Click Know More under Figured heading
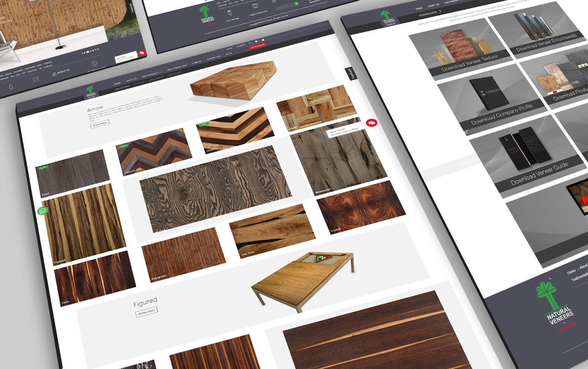Screen dimensions: 588x369 pos(146,312)
